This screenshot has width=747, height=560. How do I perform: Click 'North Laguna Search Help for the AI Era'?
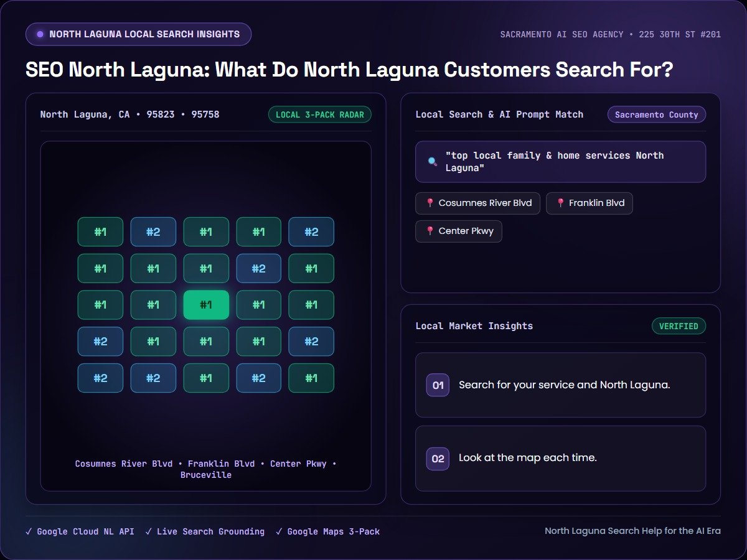click(632, 531)
